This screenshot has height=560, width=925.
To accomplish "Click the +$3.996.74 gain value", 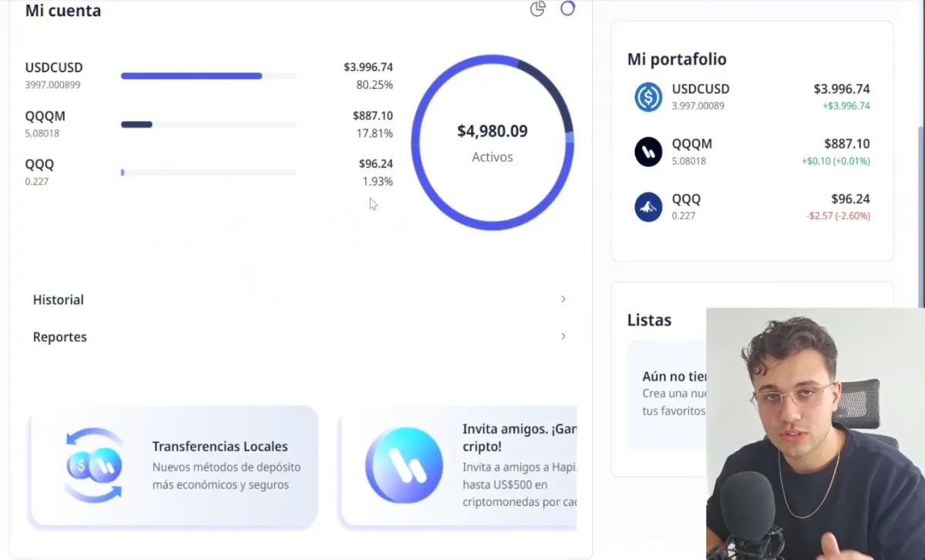I will click(846, 106).
